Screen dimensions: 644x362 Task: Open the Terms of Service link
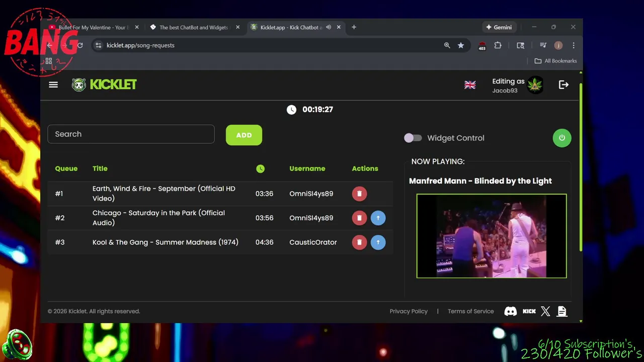[470, 311]
